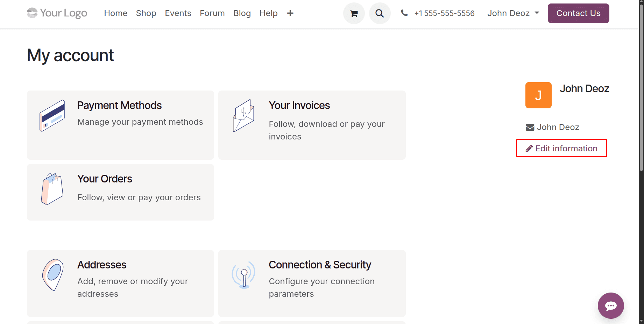Click the John Deoz sidebar name heading
The image size is (644, 324).
[585, 89]
